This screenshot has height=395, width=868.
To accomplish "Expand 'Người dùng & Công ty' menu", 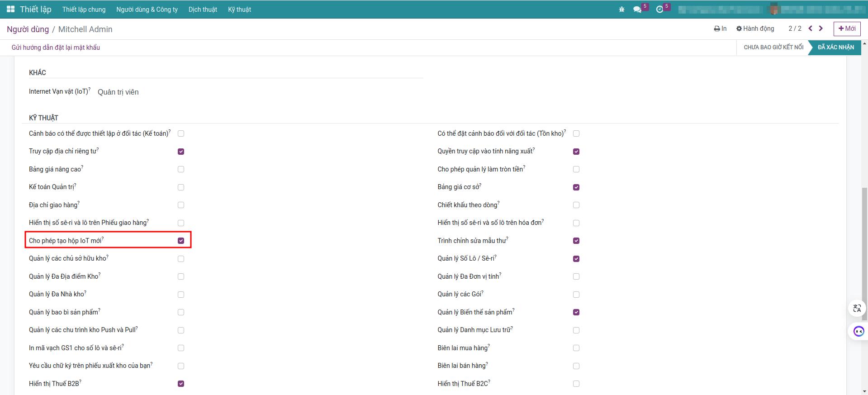I will 147,10.
